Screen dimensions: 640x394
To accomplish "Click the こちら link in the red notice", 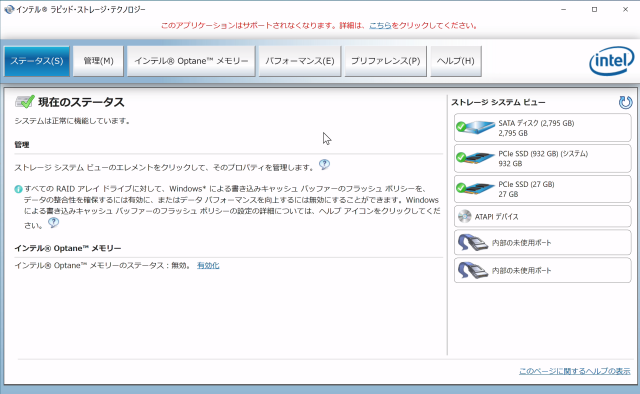I will point(380,25).
